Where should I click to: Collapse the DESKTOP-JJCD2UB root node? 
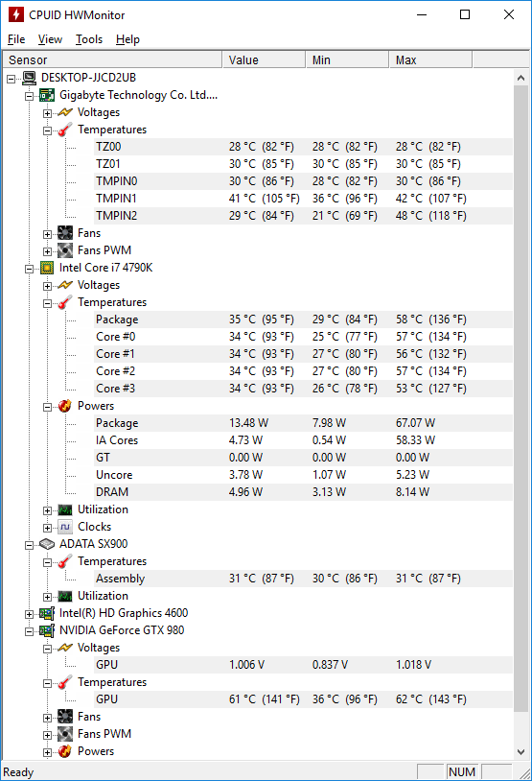[11, 79]
